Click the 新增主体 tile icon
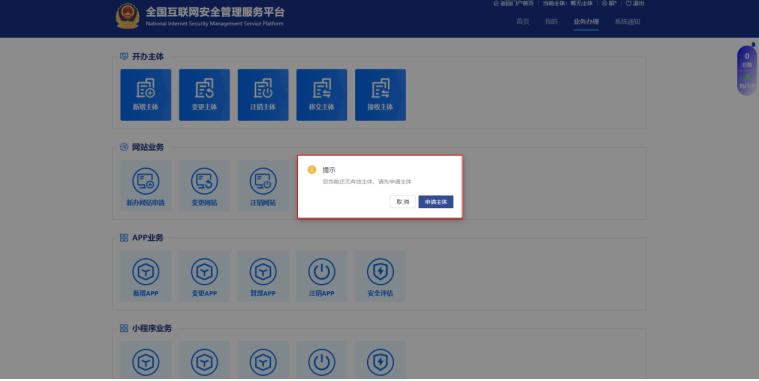 146,95
